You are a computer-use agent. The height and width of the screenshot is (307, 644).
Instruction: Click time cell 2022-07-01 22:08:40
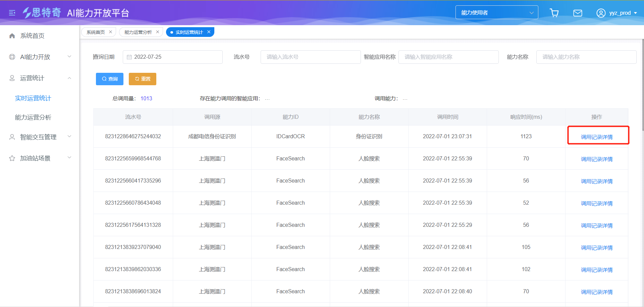point(447,291)
